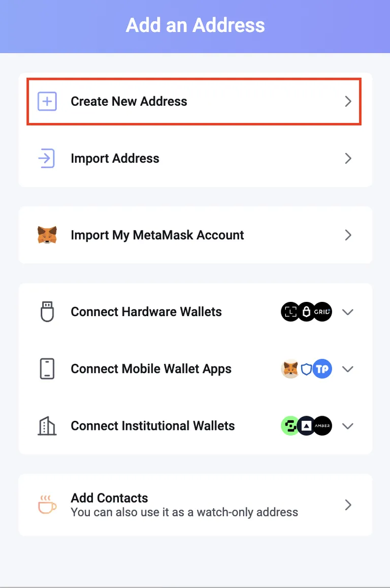Click arrow next to Add Contacts

(x=348, y=505)
